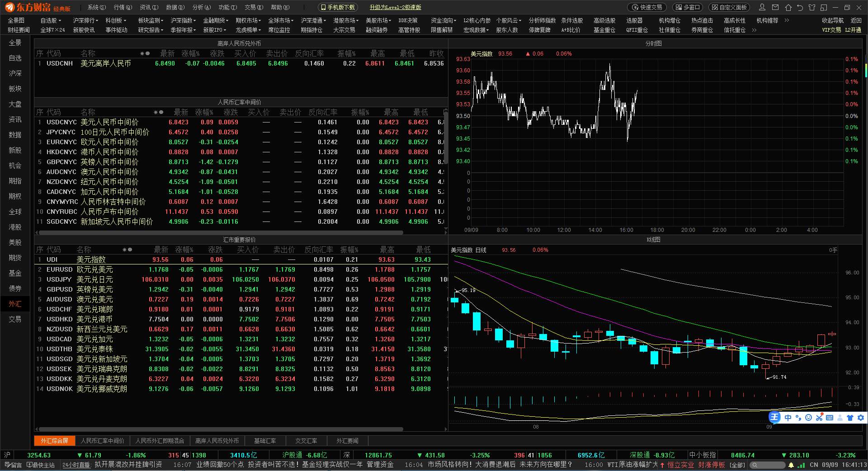Go home with the house icon

pyautogui.click(x=788, y=7)
